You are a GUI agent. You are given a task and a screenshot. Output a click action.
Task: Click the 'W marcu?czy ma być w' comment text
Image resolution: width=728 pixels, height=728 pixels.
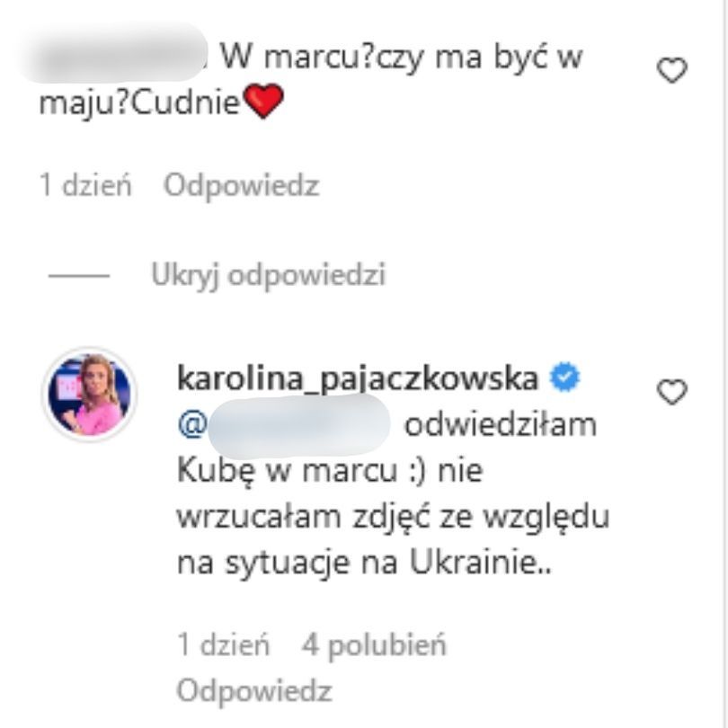[401, 58]
